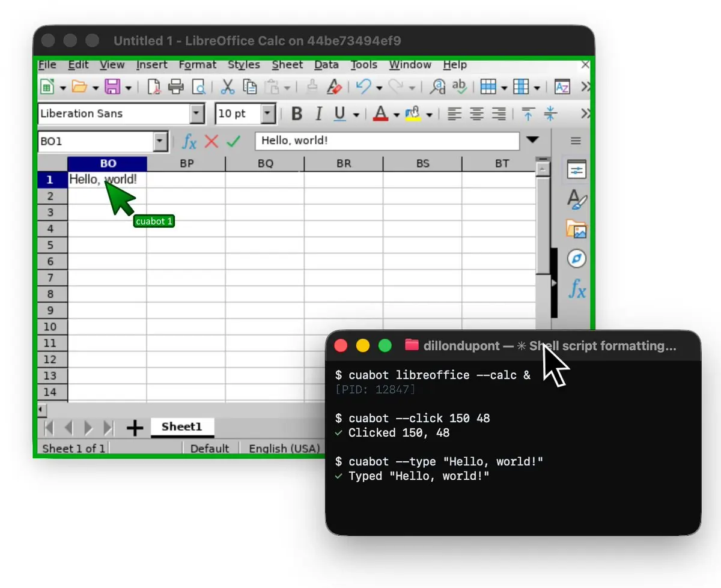Screen dimensions: 721x588
Task: Click the Open folder icon
Action: 79,87
